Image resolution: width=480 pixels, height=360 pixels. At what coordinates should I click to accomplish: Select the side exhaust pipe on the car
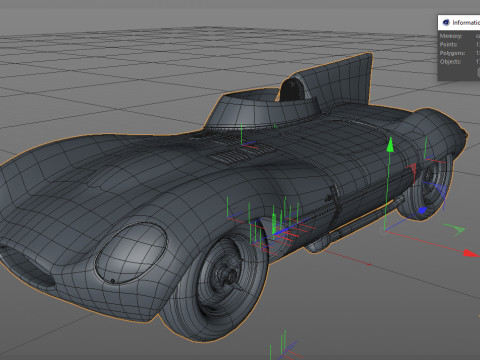(360, 220)
